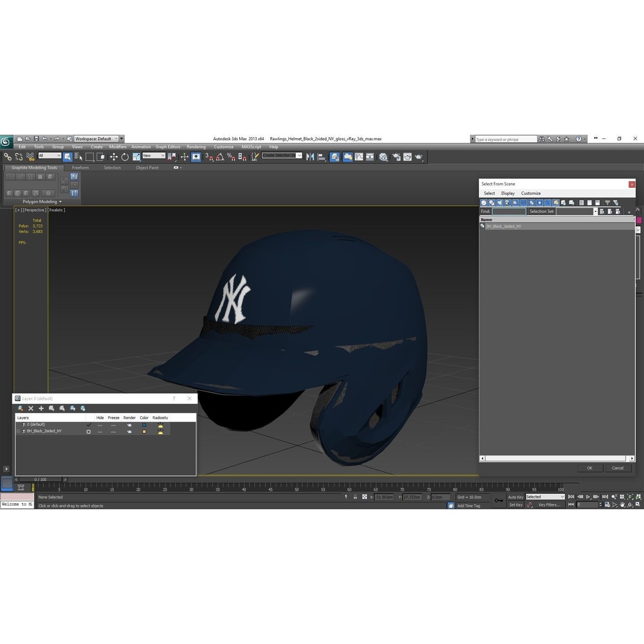Delete highlighted layer via X icon
The image size is (644, 644).
(x=31, y=408)
